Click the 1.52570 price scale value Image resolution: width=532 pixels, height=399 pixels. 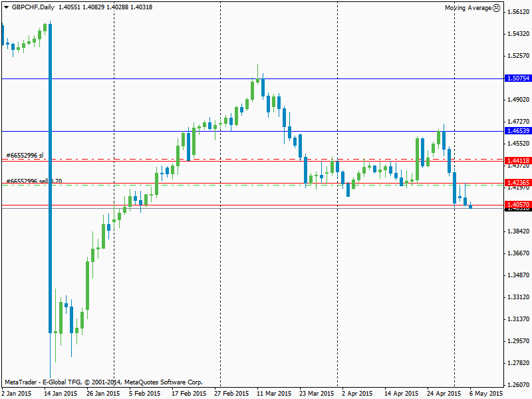[519, 56]
